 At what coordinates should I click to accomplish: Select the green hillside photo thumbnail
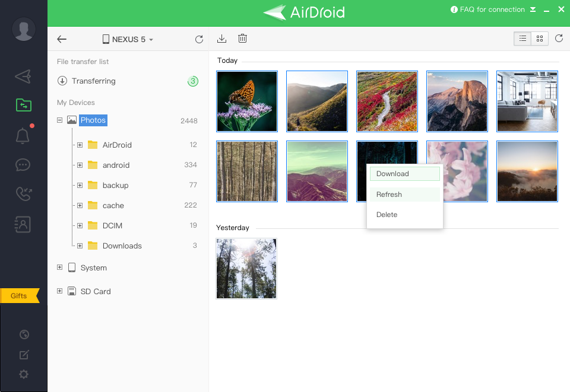(x=317, y=101)
